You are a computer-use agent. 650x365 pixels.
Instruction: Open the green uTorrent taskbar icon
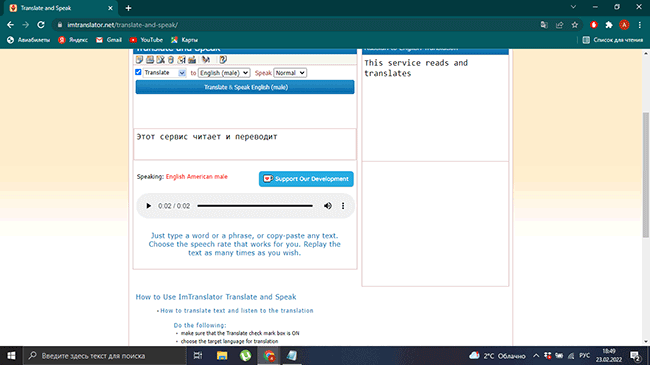pos(245,356)
